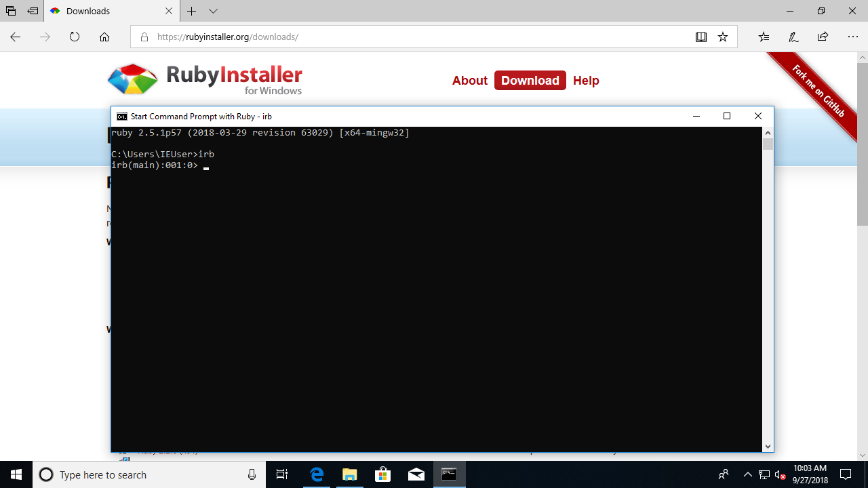Viewport: 868px width, 488px height.
Task: Open the Help page of RubyInstaller
Action: click(x=586, y=81)
